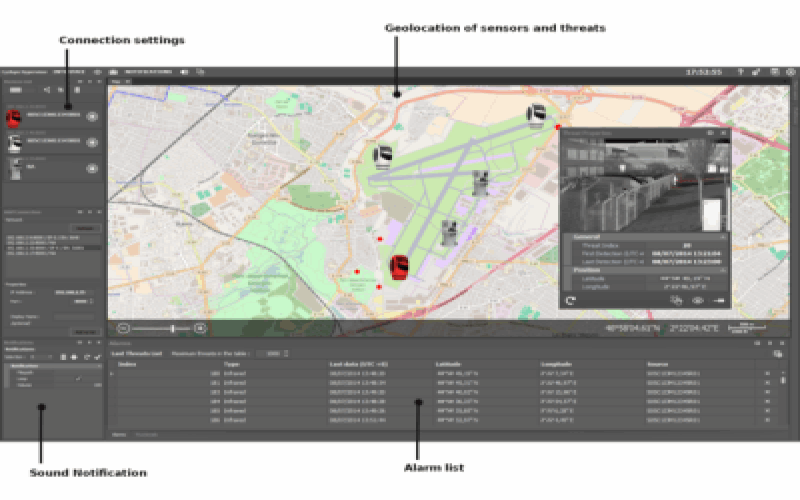
Task: Click the Refresh button in the connection panel
Action: [85, 228]
